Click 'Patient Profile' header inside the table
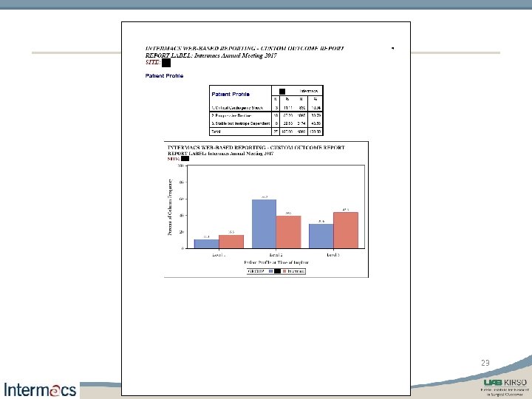Image resolution: width=532 pixels, height=399 pixels. (231, 94)
